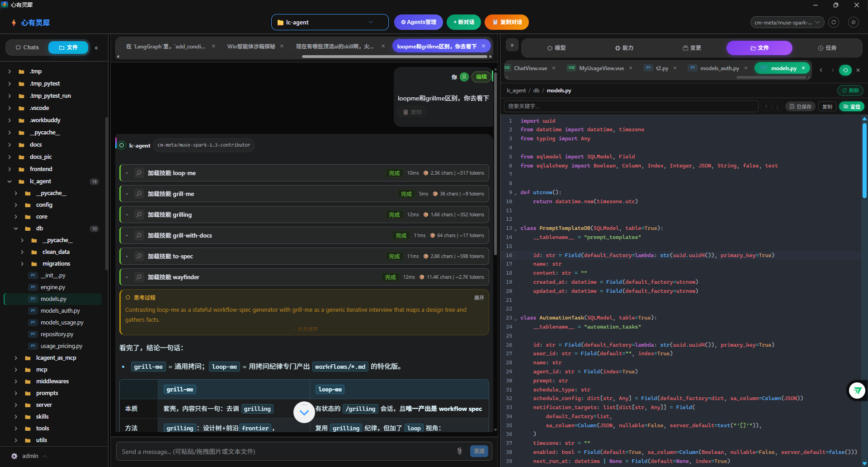Open models_auth.py in the file tree
868x467 pixels.
click(x=60, y=311)
